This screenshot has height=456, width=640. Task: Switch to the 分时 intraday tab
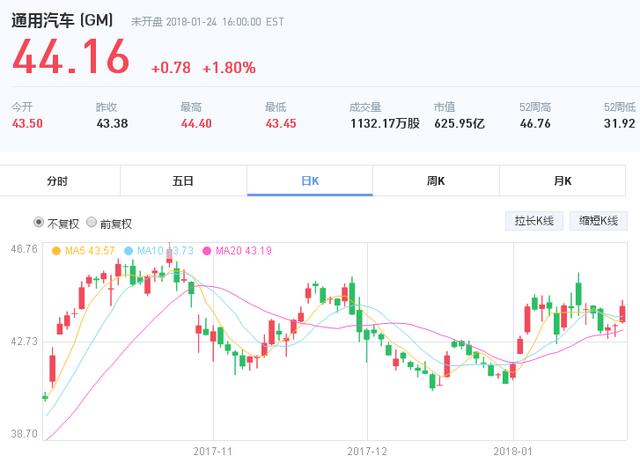click(57, 181)
